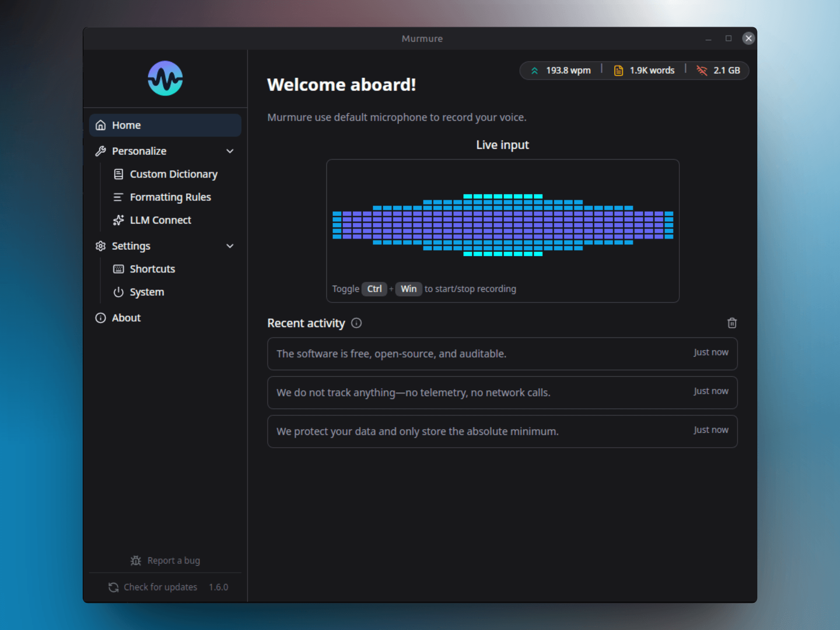Image resolution: width=840 pixels, height=630 pixels.
Task: Click Report a bug
Action: pos(173,560)
